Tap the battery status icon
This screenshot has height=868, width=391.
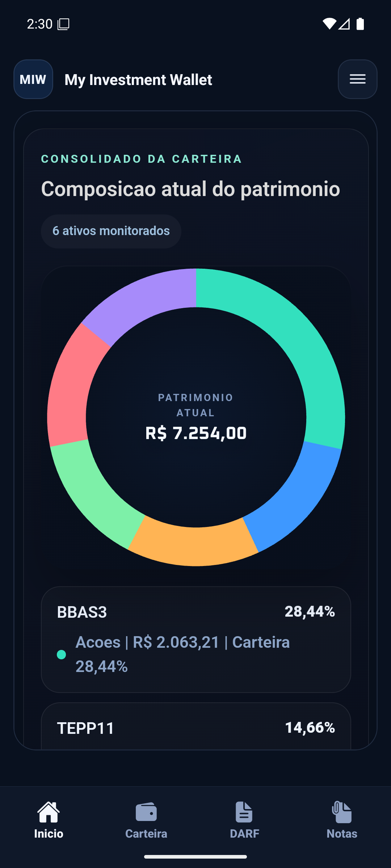(x=360, y=24)
